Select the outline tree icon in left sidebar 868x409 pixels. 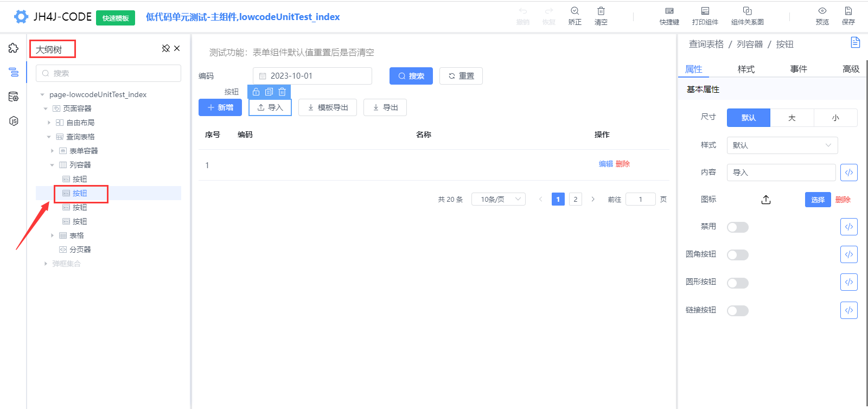pyautogui.click(x=14, y=72)
